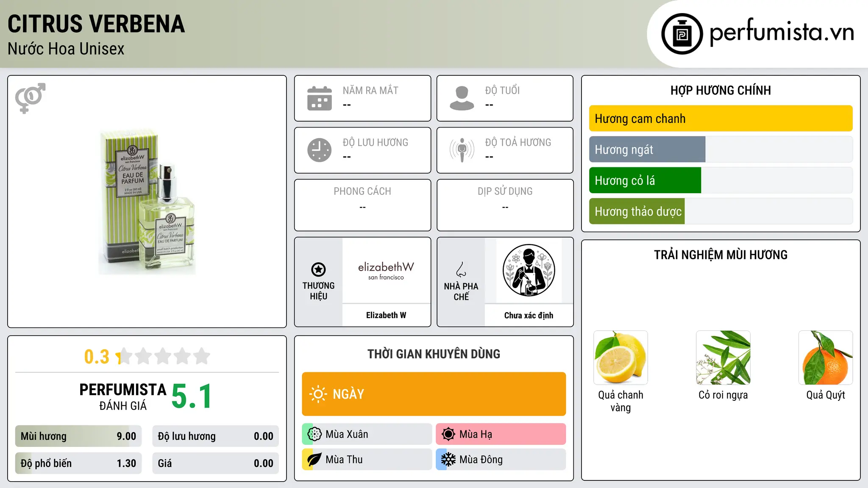868x488 pixels.
Task: Click the green Hương cỏ lá accord bar
Action: 645,180
